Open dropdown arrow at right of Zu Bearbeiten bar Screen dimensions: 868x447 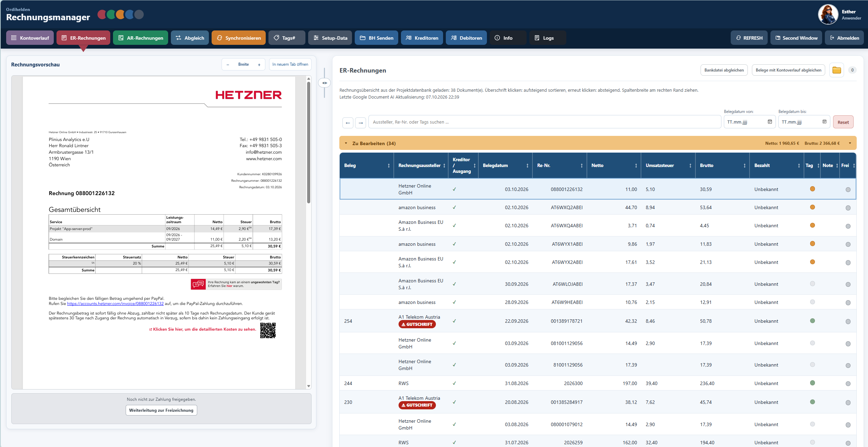(x=850, y=143)
